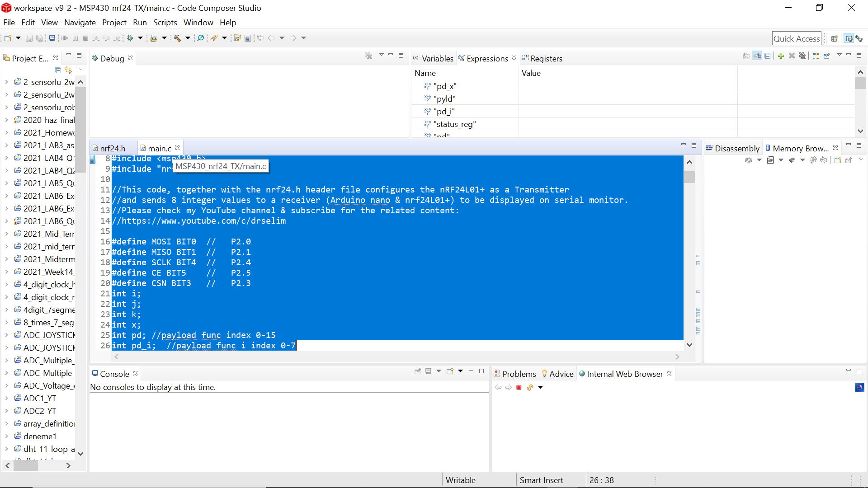Switch to Variables tab
This screenshot has width=868, height=488.
[433, 58]
